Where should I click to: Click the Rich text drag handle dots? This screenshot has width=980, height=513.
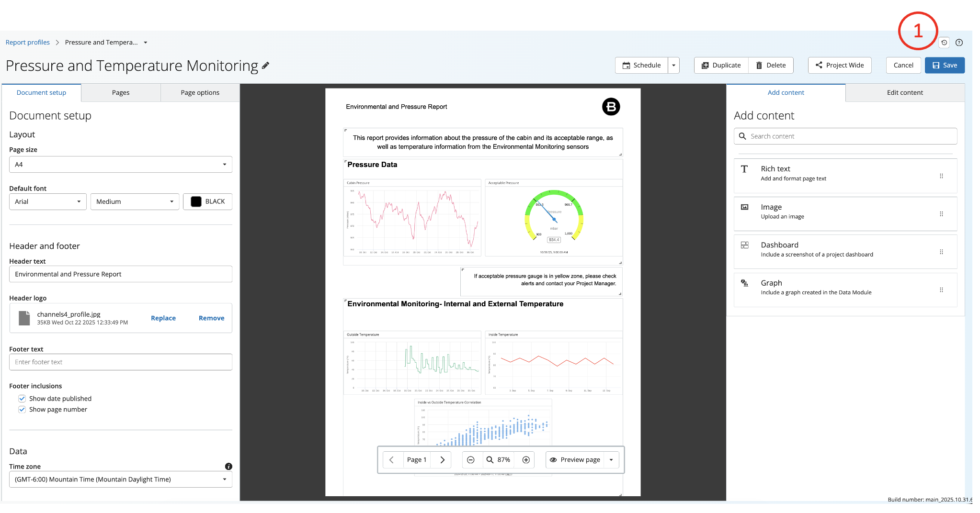tap(941, 176)
